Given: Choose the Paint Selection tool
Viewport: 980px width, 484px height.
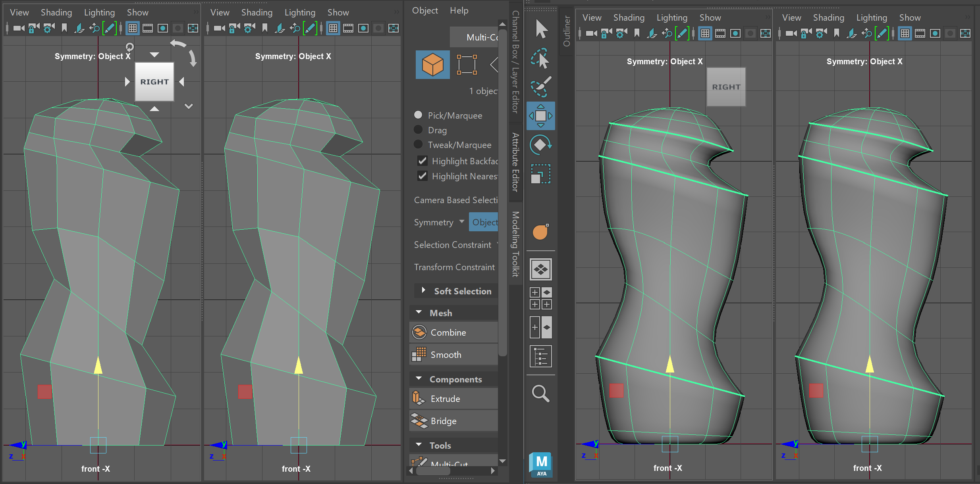Looking at the screenshot, I should [x=540, y=87].
